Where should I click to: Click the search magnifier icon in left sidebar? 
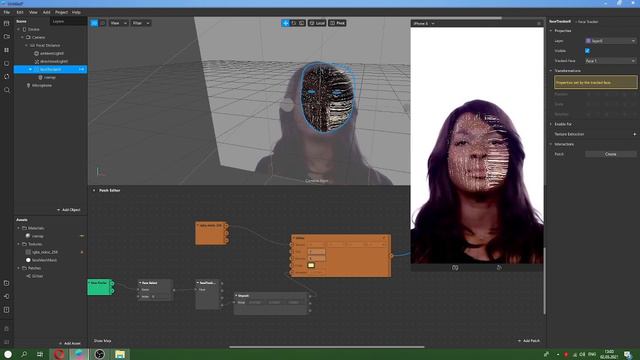point(7,90)
